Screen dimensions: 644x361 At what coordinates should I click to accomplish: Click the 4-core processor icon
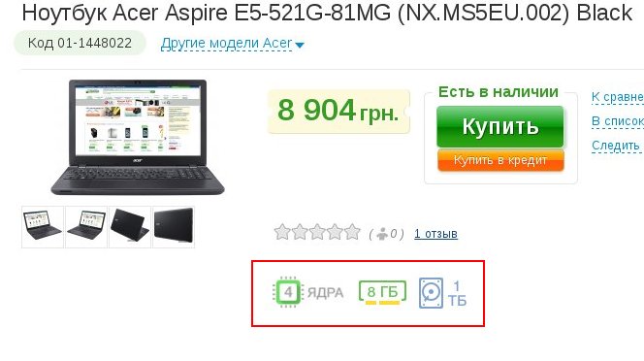[288, 292]
